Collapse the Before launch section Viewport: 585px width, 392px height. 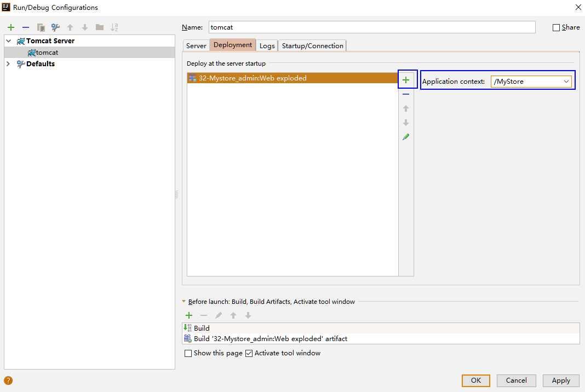click(x=184, y=301)
